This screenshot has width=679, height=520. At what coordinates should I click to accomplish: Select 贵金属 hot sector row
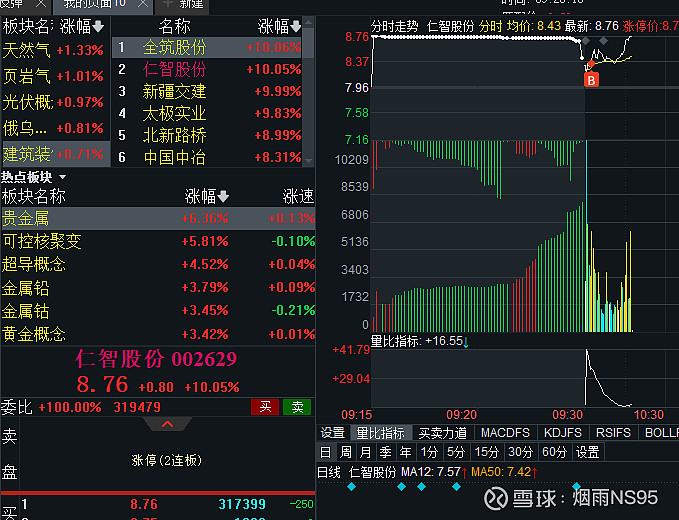158,218
